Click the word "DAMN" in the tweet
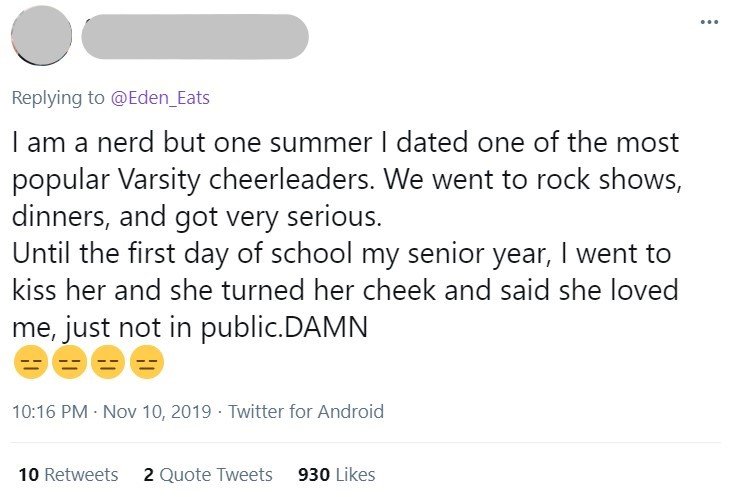 (x=327, y=328)
